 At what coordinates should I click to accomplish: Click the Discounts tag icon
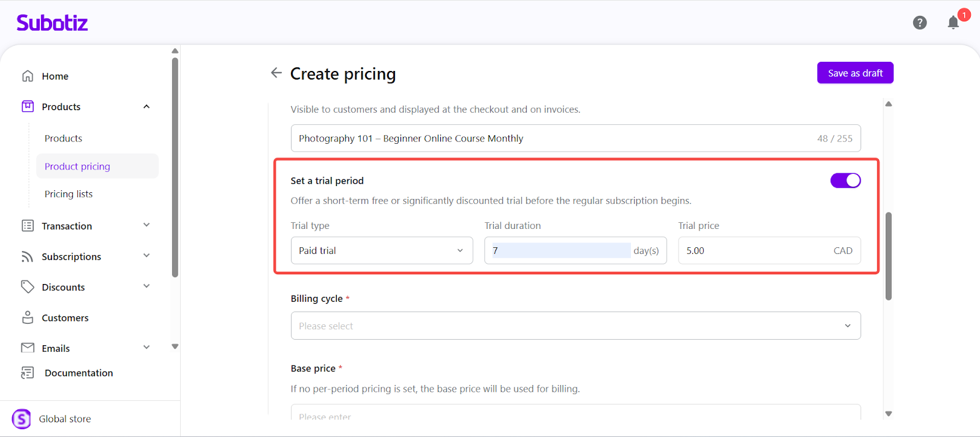point(28,286)
